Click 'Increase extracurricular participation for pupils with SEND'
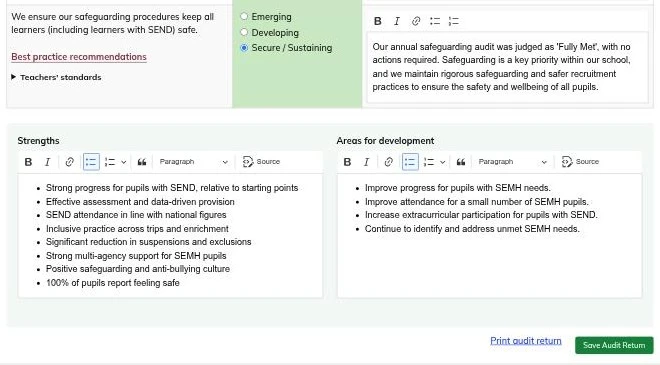Image resolution: width=660 pixels, height=365 pixels. (481, 215)
